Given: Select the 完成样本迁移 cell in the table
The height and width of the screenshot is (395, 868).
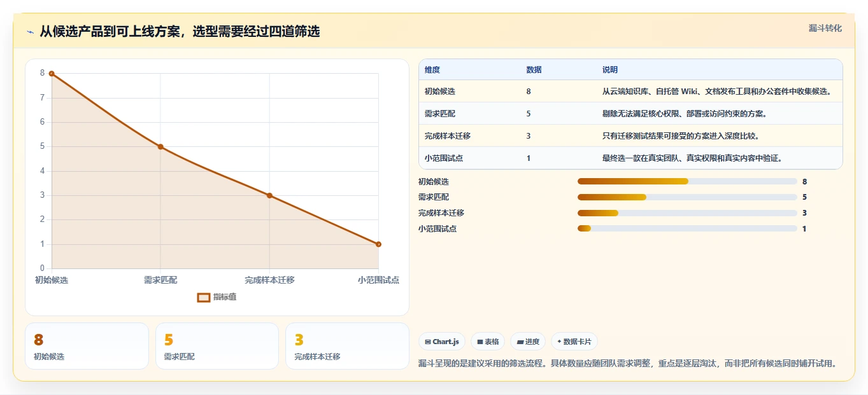Looking at the screenshot, I should tap(448, 136).
